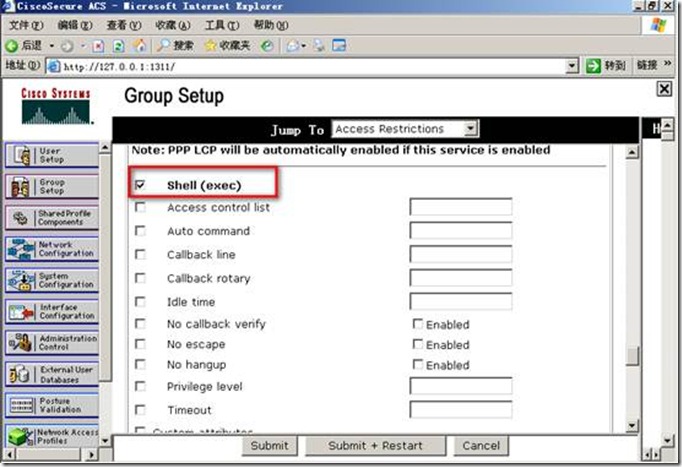
Task: Open the address bar URL dropdown
Action: [572, 67]
